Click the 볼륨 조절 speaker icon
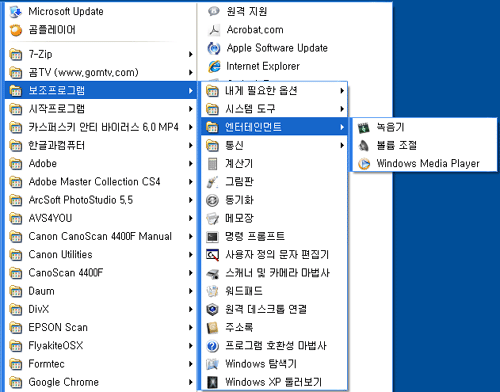The width and height of the screenshot is (500, 392). [364, 145]
